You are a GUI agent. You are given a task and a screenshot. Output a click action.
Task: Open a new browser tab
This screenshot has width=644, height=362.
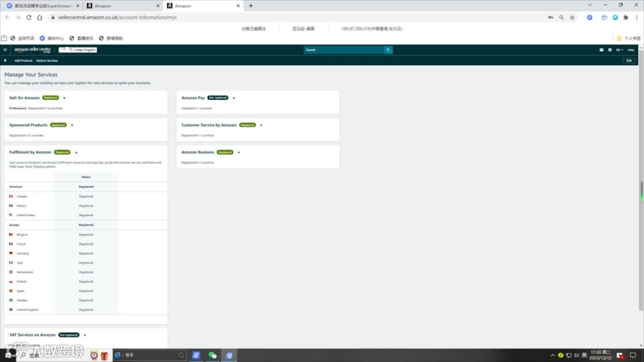[251, 6]
